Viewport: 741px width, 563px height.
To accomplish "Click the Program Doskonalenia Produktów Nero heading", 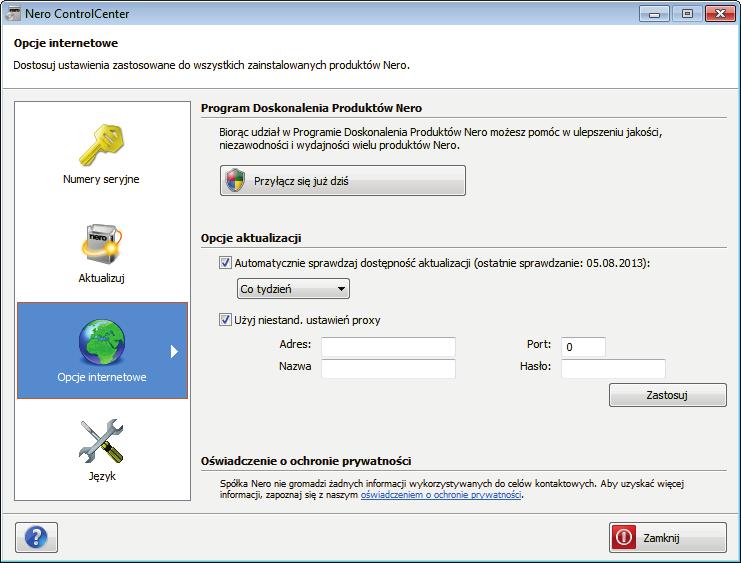I will (311, 108).
